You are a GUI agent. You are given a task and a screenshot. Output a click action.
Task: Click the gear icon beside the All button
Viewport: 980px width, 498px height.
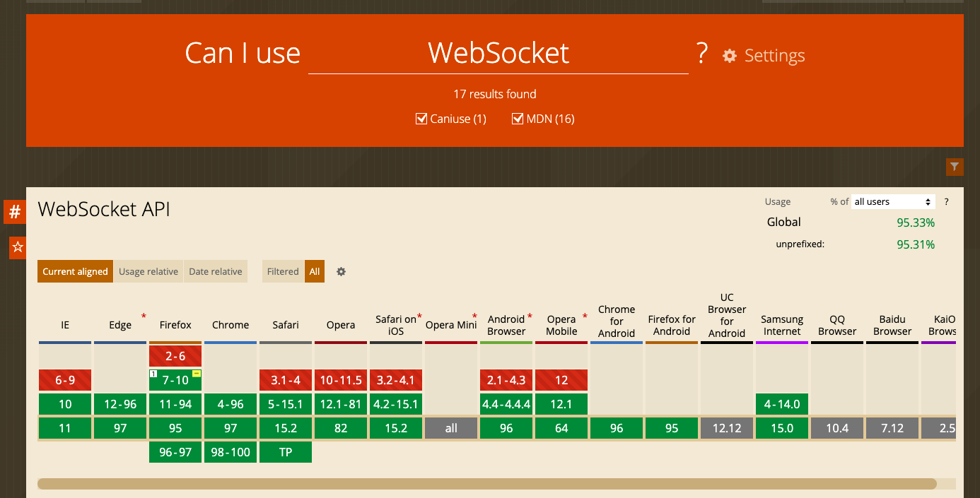pyautogui.click(x=341, y=271)
